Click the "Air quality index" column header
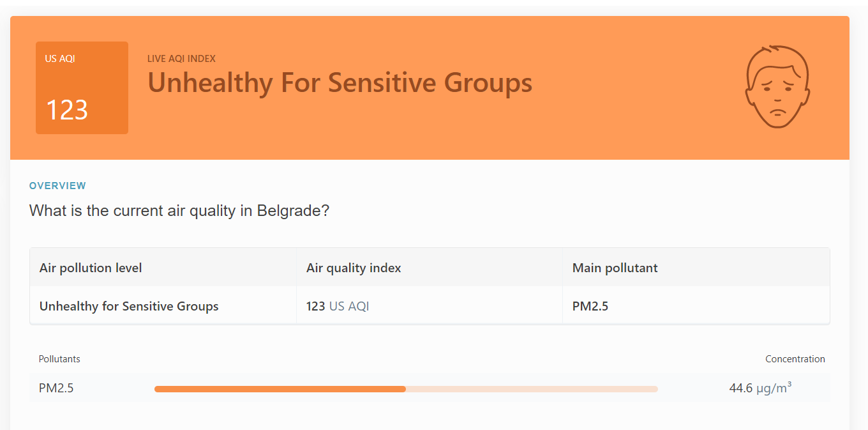868x430 pixels. pos(354,268)
